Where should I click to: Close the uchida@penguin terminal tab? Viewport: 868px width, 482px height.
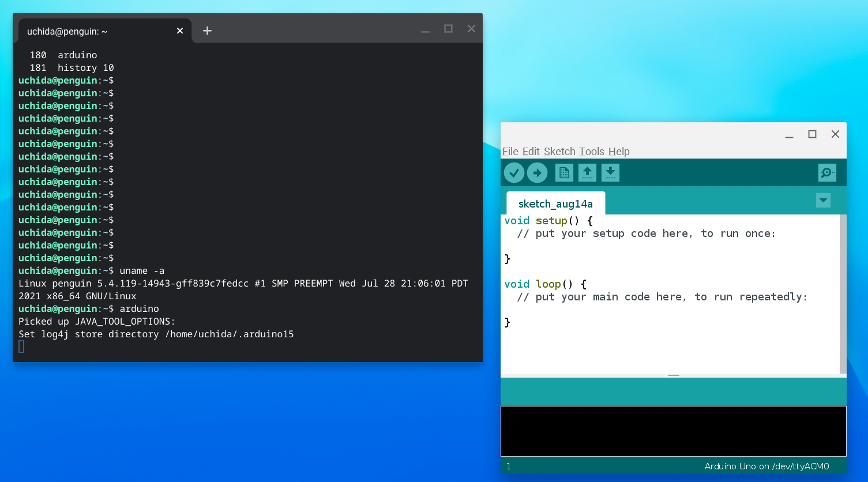coord(179,31)
